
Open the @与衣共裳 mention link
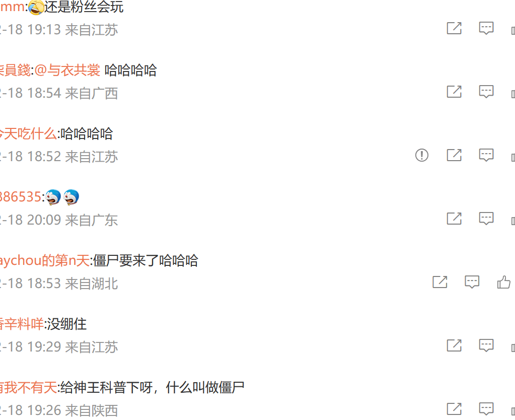[67, 71]
